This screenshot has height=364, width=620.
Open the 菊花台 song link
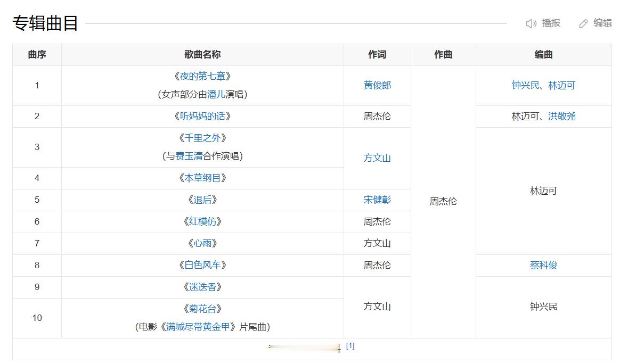coord(202,309)
